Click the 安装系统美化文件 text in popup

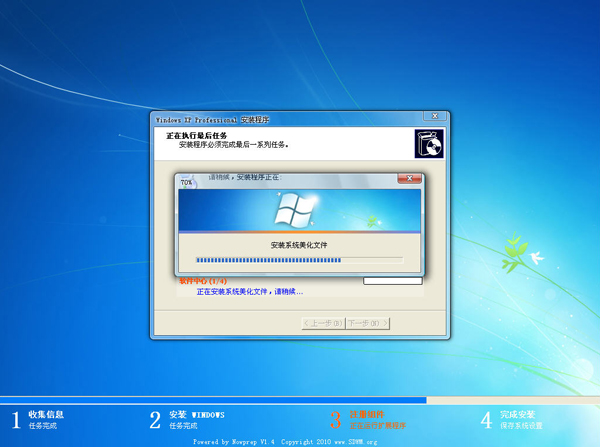tap(299, 245)
